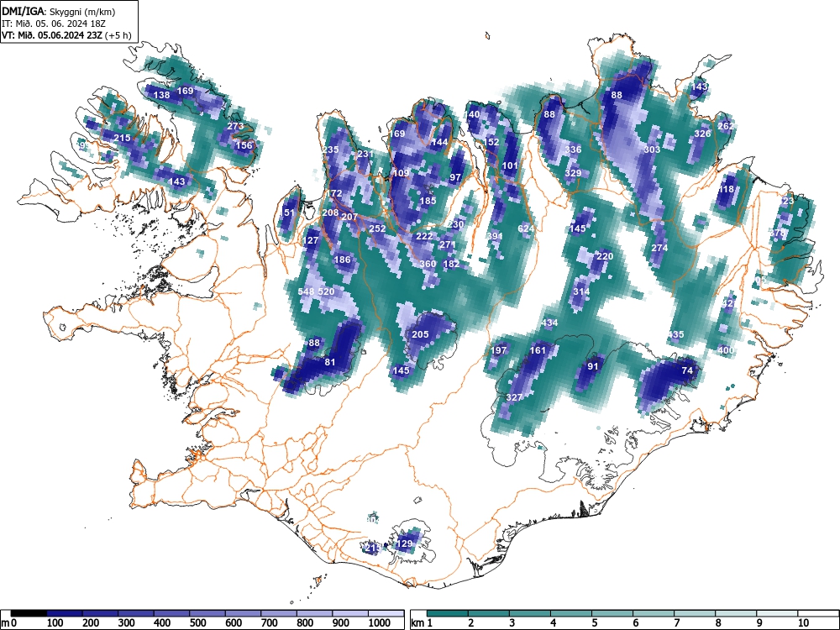Click the VT: Mið. 05.06.2024 23Z (+5 h) line
This screenshot has height=630, width=840.
[66, 35]
